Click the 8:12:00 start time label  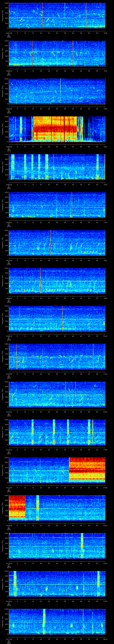pyautogui.click(x=9, y=450)
